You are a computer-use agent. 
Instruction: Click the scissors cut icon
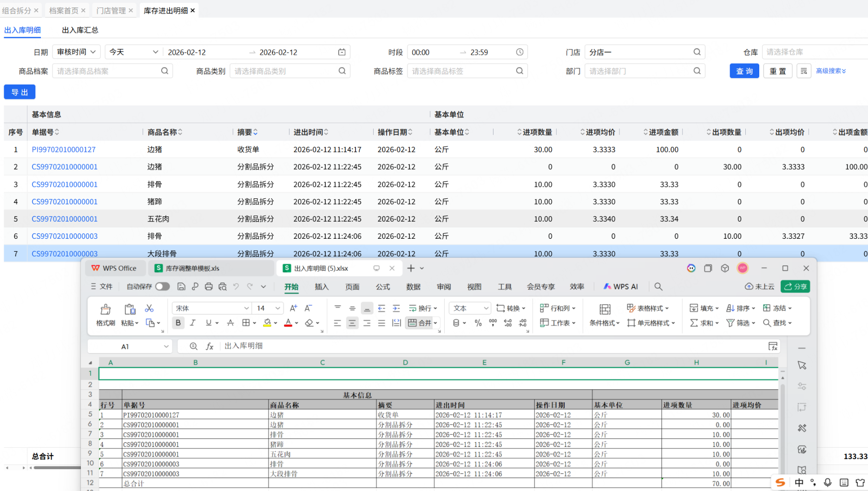149,308
